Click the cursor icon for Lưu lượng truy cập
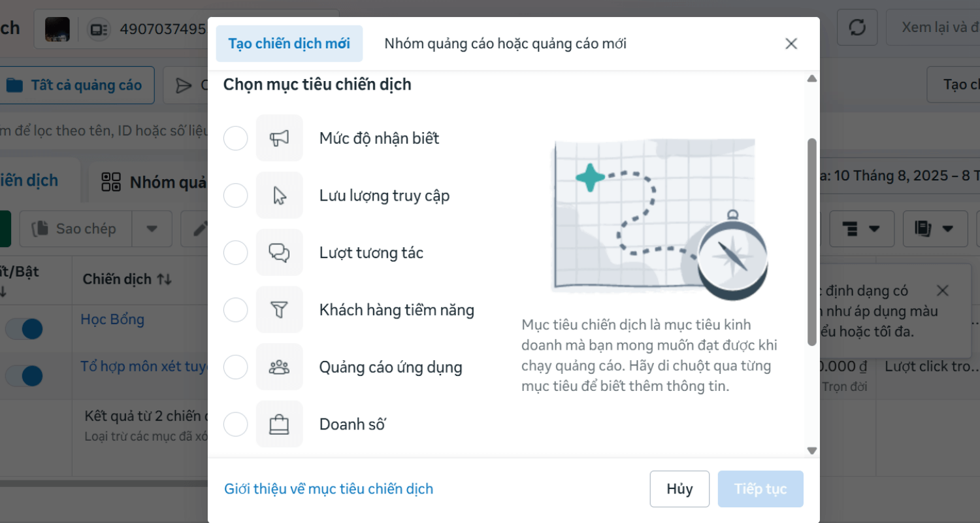Viewport: 980px width, 523px height. click(279, 195)
